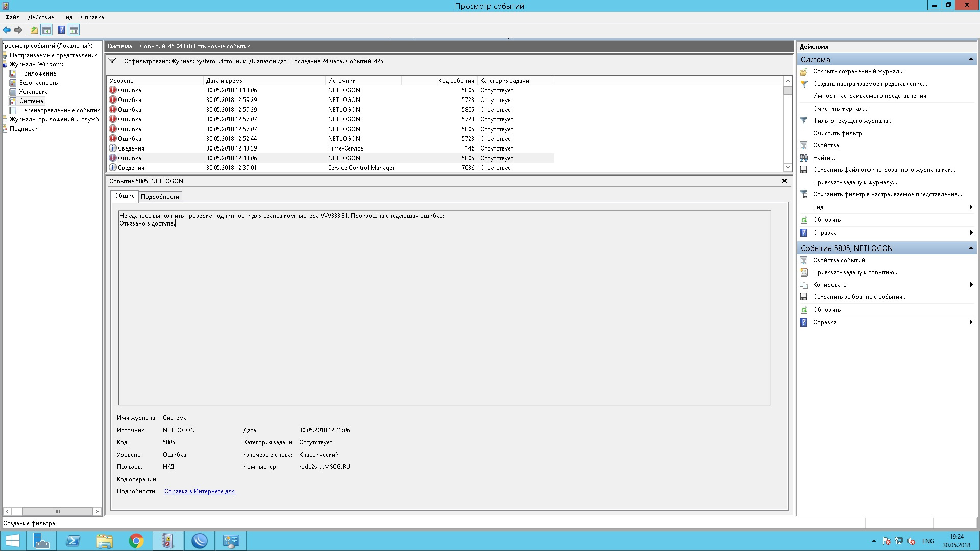980x551 pixels.
Task: Open help via the toolbar question-mark icon
Action: 61,30
